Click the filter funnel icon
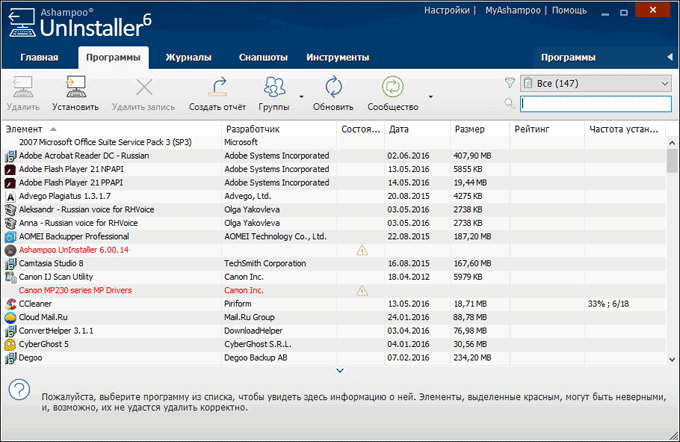Viewport: 680px width, 442px height. tap(510, 82)
